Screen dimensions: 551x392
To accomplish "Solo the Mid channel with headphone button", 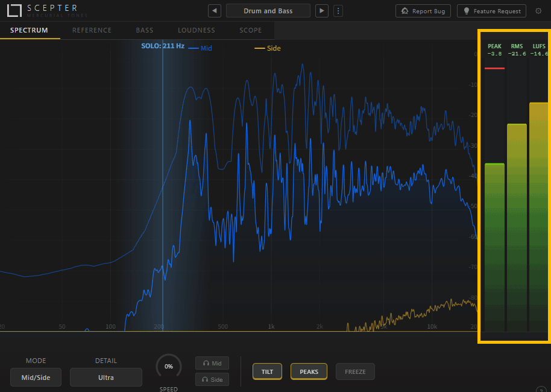I will coord(212,363).
